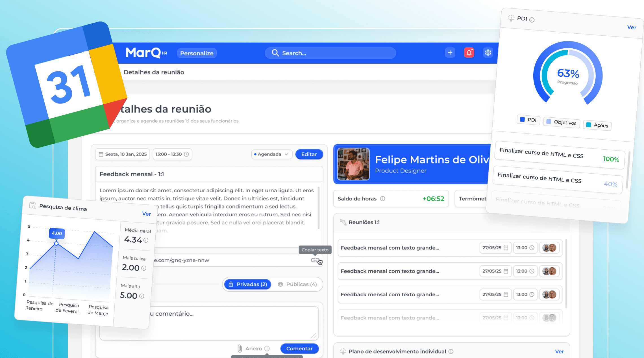
Task: Click the info icon beside PDI title
Action: coord(532,20)
